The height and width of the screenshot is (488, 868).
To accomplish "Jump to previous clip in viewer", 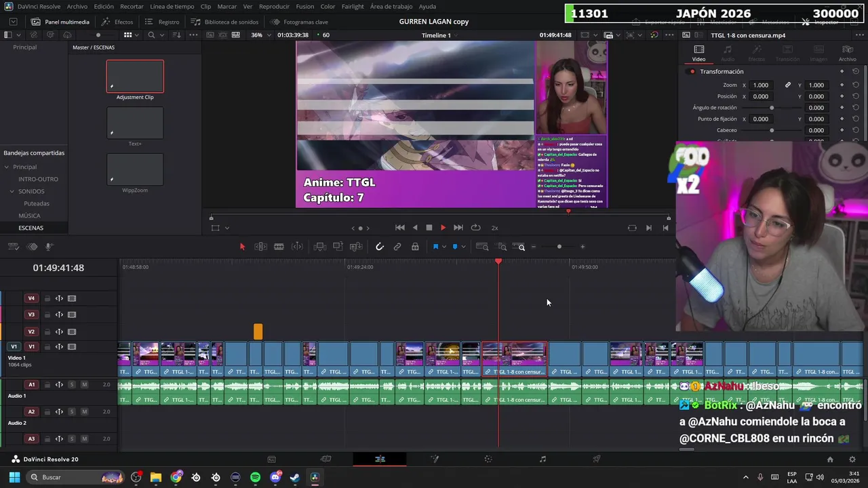I will [x=400, y=228].
